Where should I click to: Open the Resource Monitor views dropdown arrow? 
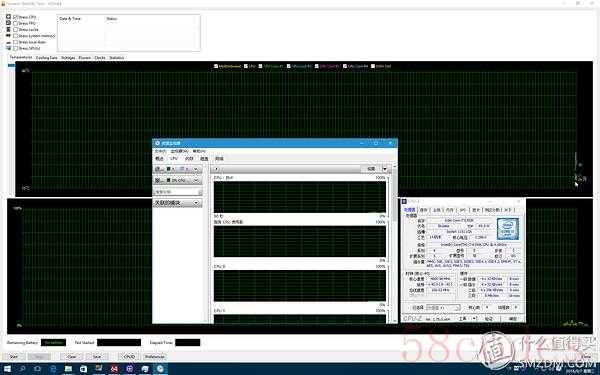pos(385,169)
